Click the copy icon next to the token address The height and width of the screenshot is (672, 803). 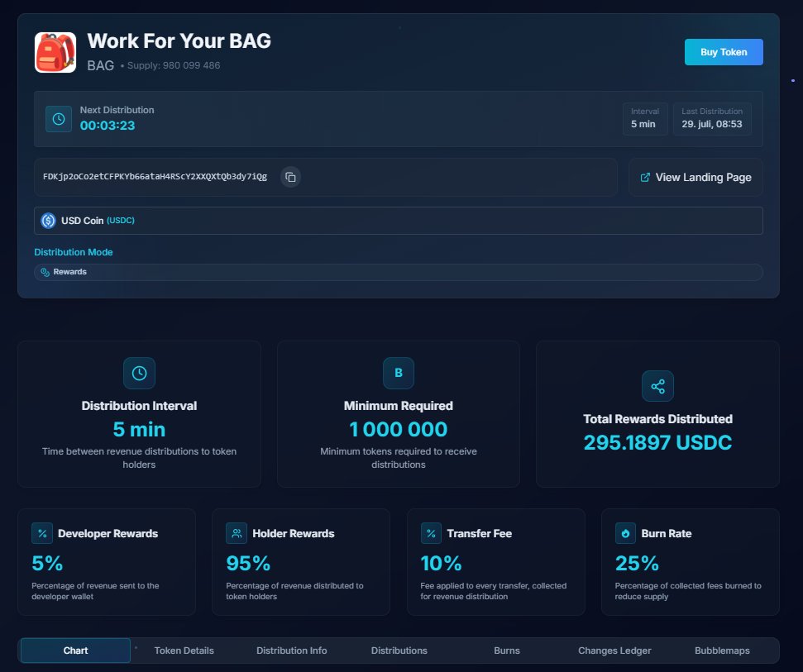[x=290, y=177]
